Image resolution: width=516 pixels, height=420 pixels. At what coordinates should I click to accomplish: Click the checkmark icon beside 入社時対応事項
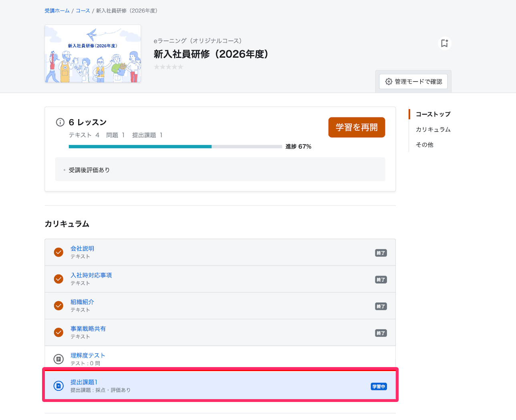[x=58, y=279]
